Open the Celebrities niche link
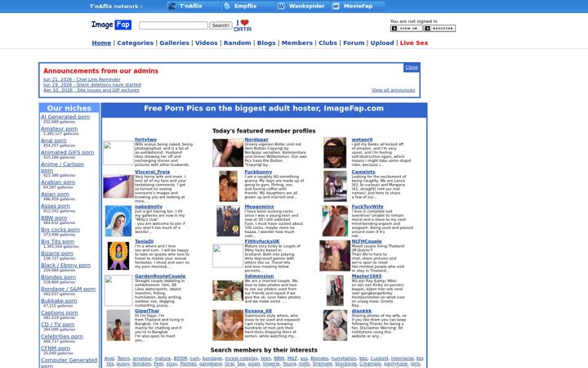Screen dimensions: 588x368 pyautogui.click(x=62, y=336)
